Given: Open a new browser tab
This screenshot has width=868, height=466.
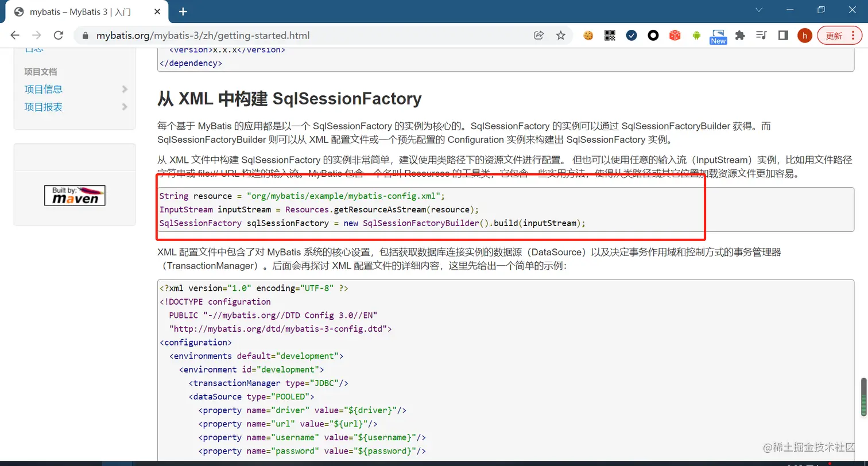Looking at the screenshot, I should 183,11.
